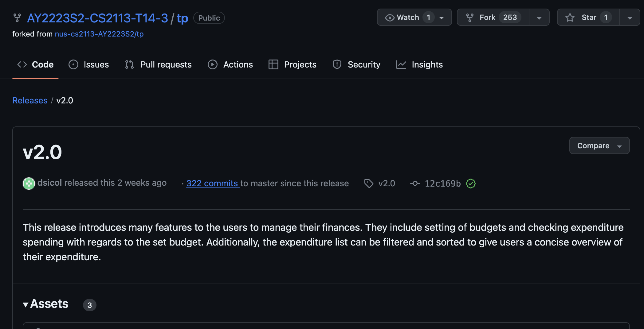The image size is (644, 329).
Task: Switch to the Code tab
Action: [x=35, y=64]
